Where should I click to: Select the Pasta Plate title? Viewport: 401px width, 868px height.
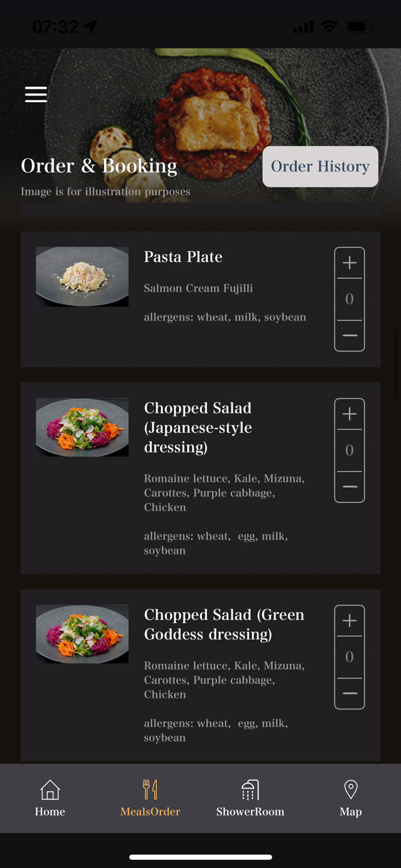pyautogui.click(x=183, y=257)
